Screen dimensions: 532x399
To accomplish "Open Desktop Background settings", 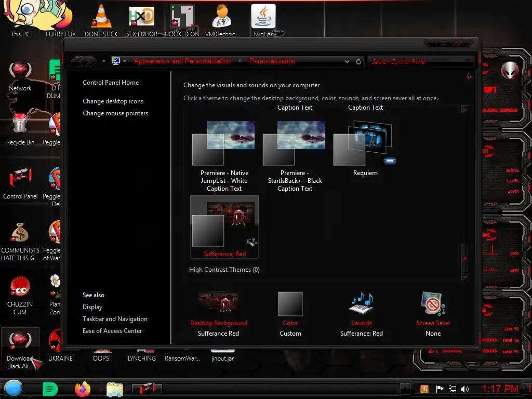I will (x=219, y=314).
